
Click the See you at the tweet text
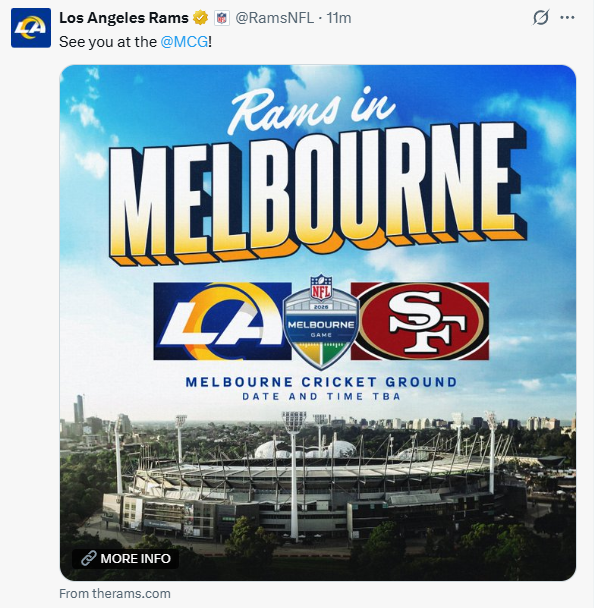click(x=108, y=42)
